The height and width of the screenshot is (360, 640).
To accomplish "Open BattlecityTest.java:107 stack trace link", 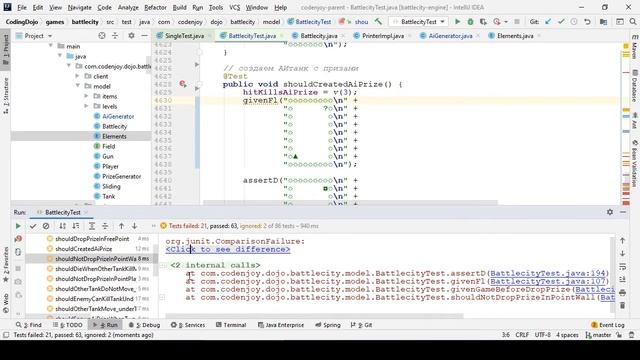I will [x=547, y=282].
